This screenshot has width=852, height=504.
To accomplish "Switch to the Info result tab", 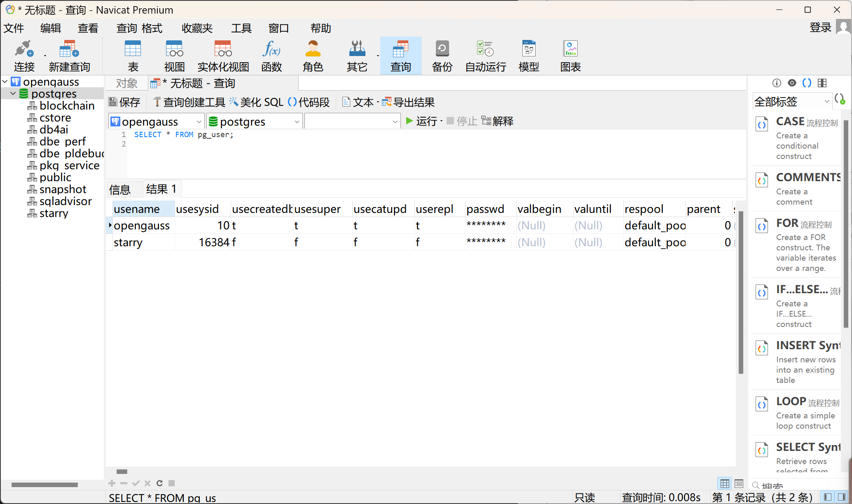I will point(119,189).
